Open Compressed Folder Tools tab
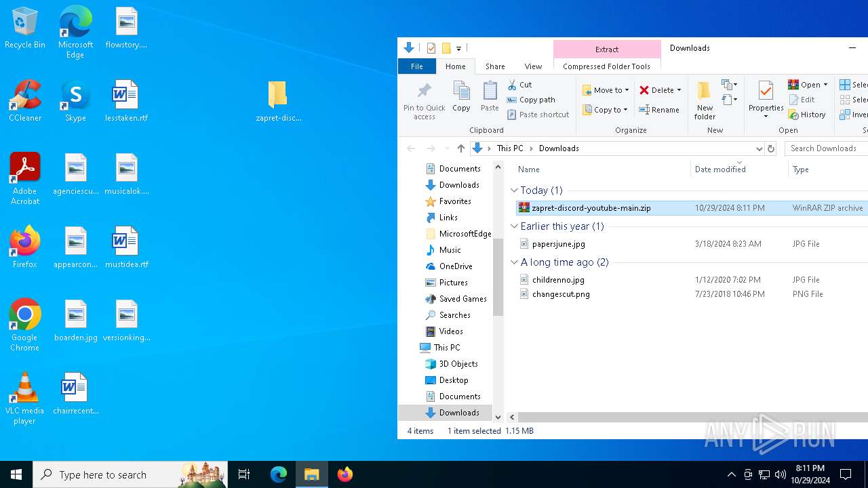868x488 pixels. pos(606,66)
